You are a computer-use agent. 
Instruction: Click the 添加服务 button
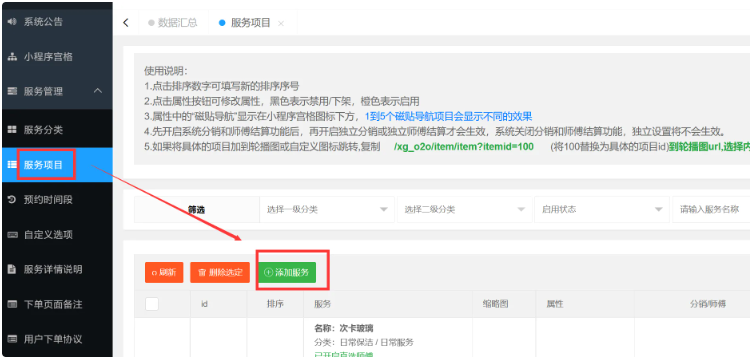287,272
